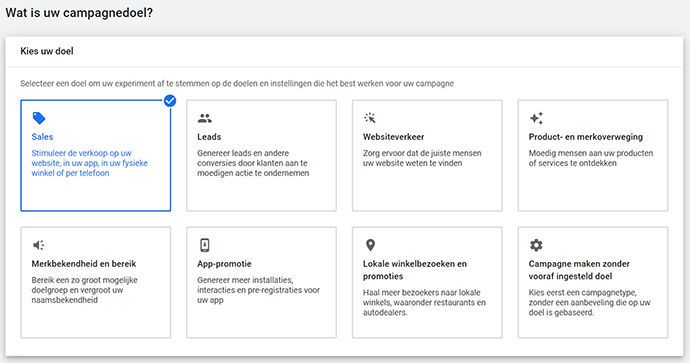This screenshot has width=690, height=363.
Task: Select Lokale winkelbezoeken en promoties title
Action: [415, 270]
